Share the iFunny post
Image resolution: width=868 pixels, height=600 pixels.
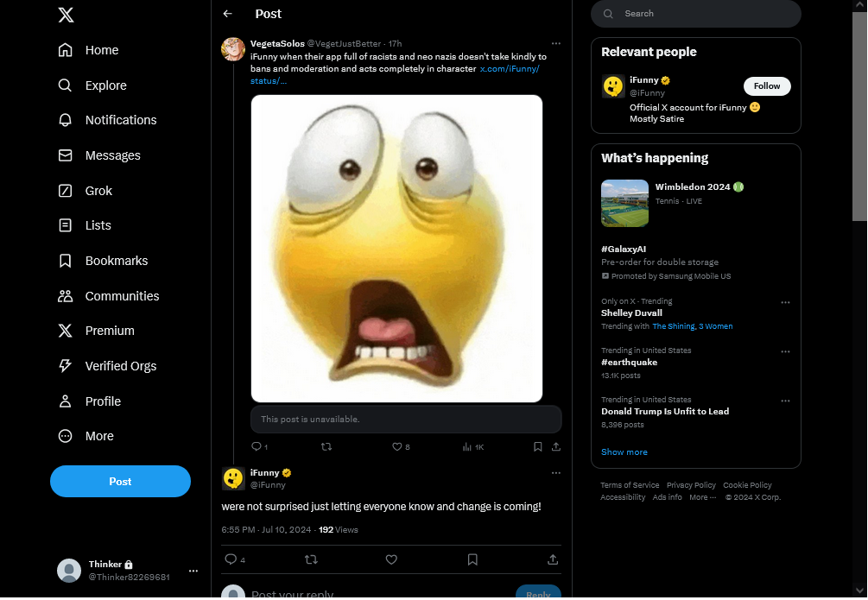[x=553, y=560]
